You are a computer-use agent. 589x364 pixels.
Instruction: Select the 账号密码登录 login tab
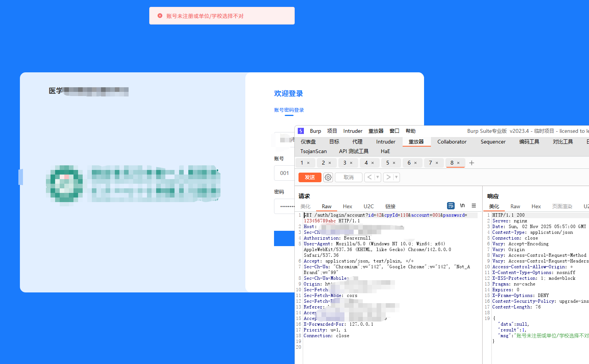coord(289,110)
